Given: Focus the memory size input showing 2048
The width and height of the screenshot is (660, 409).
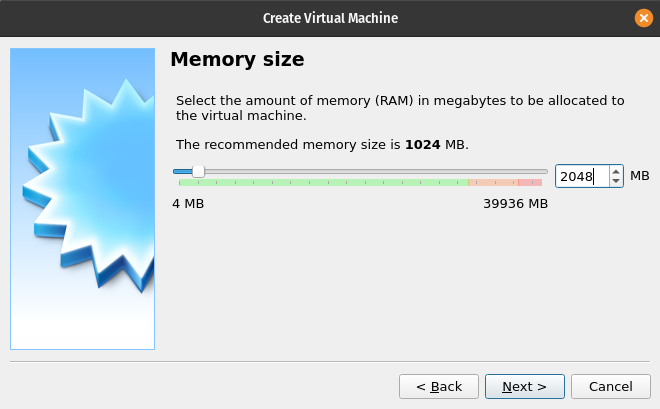Looking at the screenshot, I should pos(580,177).
